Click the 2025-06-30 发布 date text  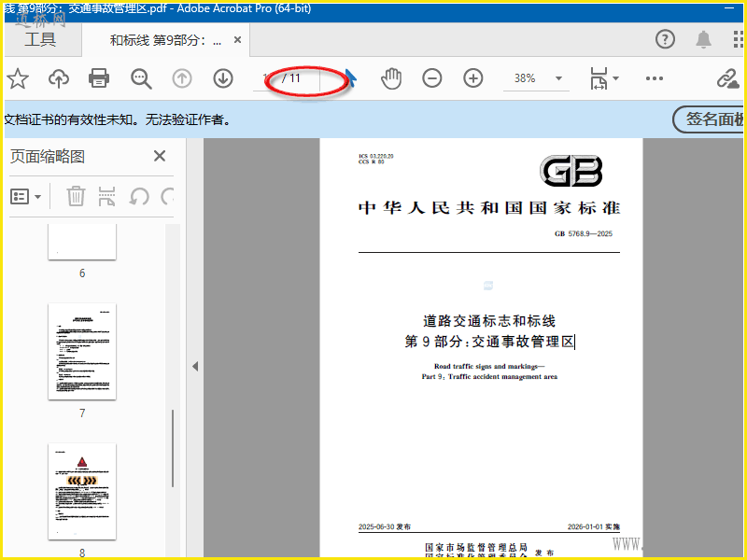click(x=385, y=526)
